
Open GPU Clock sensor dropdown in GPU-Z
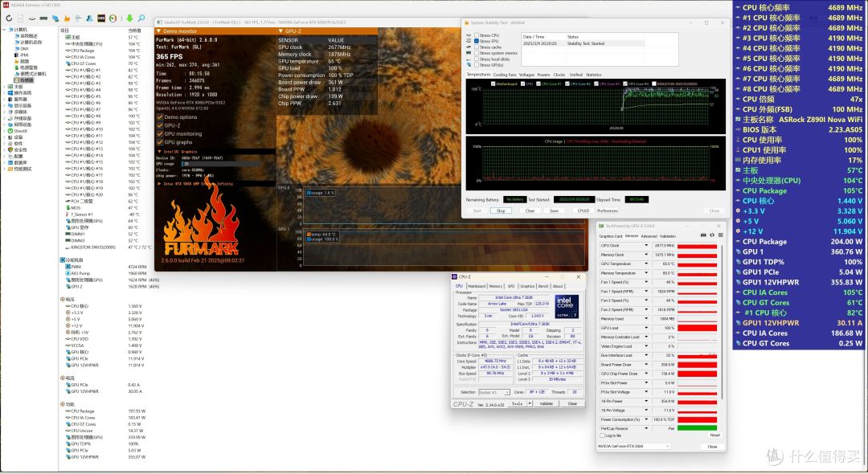coord(645,246)
